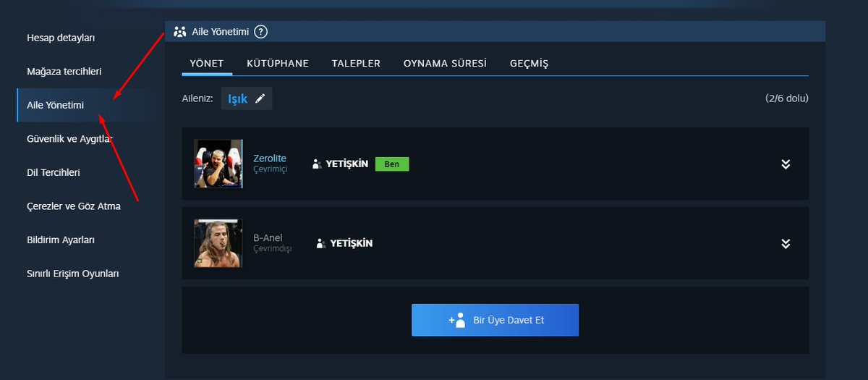
Task: Open Bildirim Ayarları in the sidebar
Action: [x=61, y=240]
